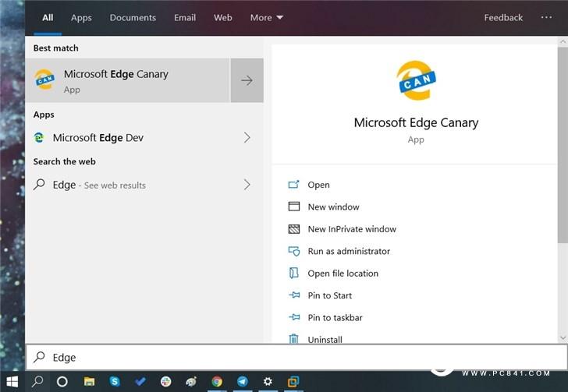The image size is (568, 392).
Task: Select Pin to Start
Action: click(x=329, y=295)
